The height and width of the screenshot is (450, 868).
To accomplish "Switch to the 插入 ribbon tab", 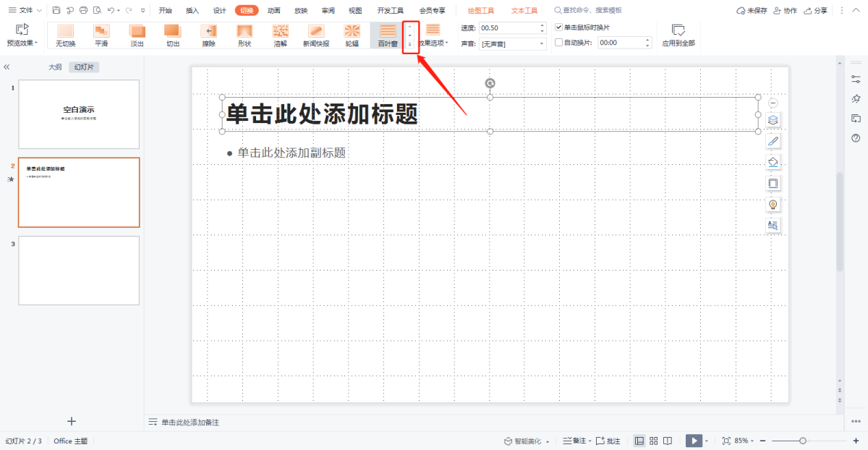I will click(x=192, y=11).
